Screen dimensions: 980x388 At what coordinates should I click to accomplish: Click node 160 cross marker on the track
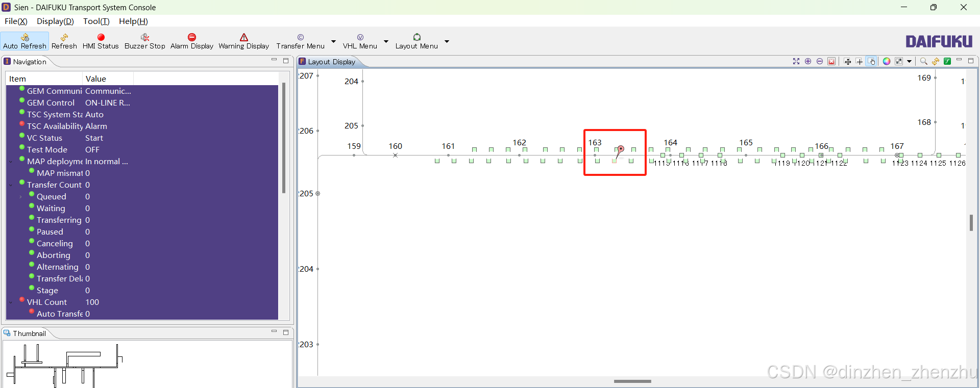coord(395,156)
